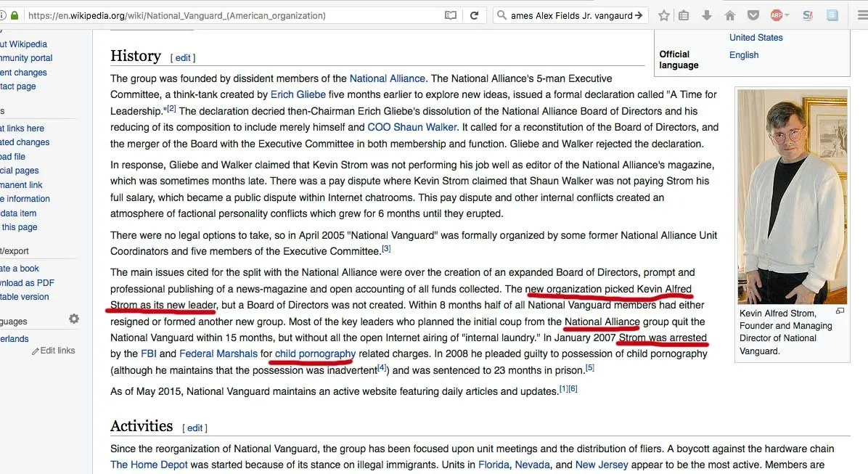Collapse the Languages sidebar heading

click(x=13, y=321)
